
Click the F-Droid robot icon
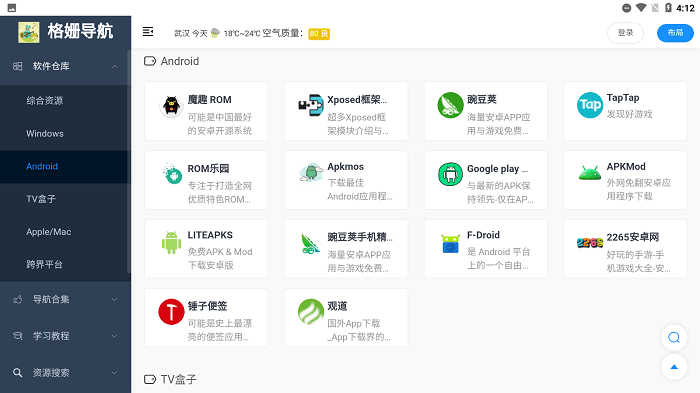[x=450, y=243]
